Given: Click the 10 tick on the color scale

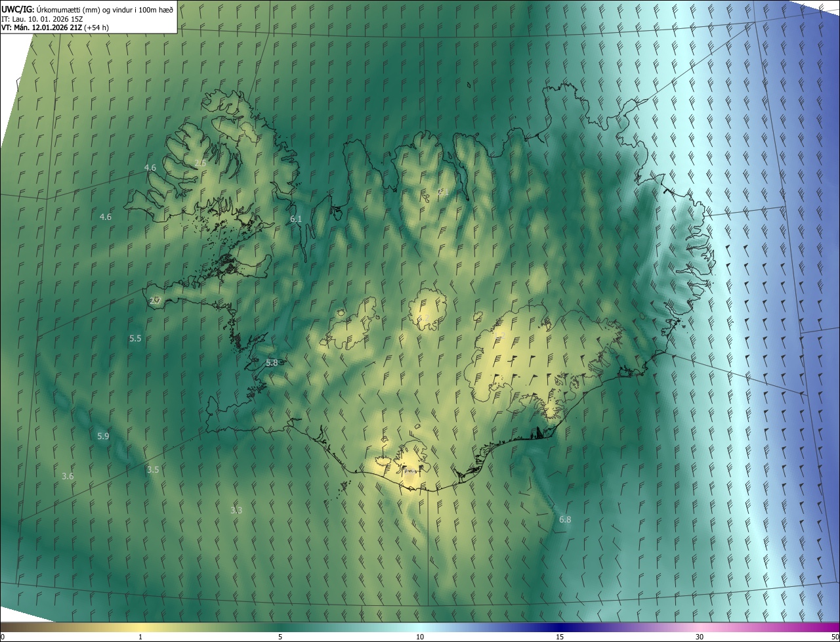Looking at the screenshot, I should point(420,637).
